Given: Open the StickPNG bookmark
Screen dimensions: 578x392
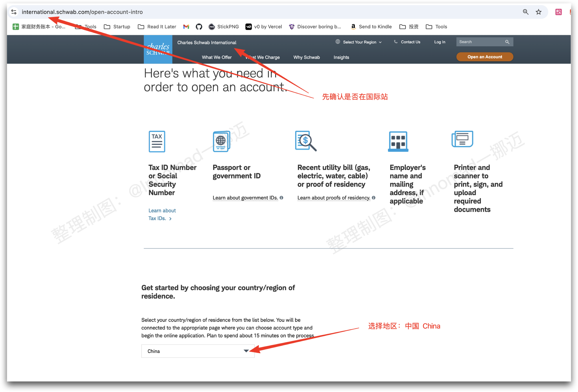Looking at the screenshot, I should (224, 27).
